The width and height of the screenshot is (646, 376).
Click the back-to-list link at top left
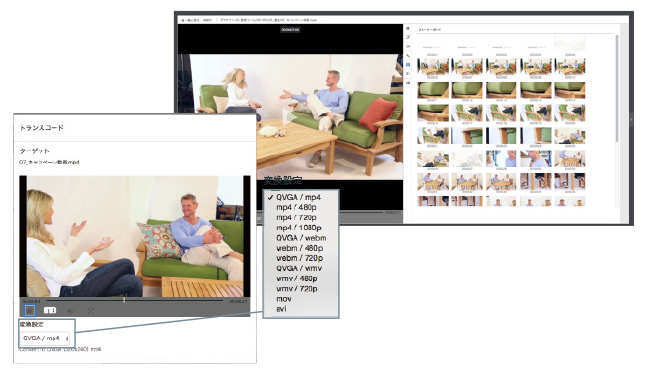tap(190, 20)
